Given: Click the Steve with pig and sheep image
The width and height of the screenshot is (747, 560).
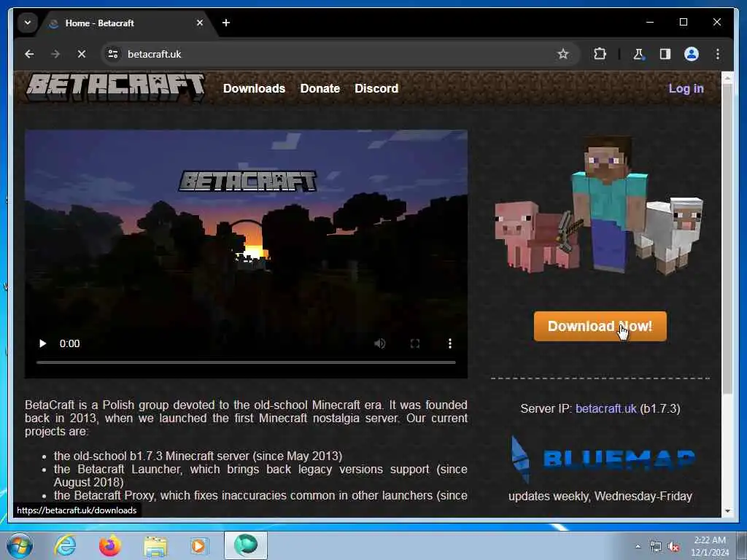Looking at the screenshot, I should coord(599,206).
